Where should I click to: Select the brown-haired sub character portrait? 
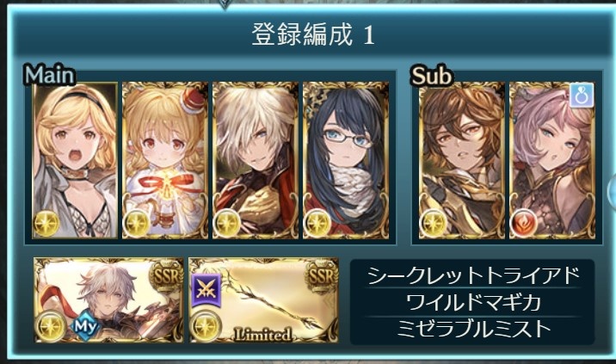[462, 160]
